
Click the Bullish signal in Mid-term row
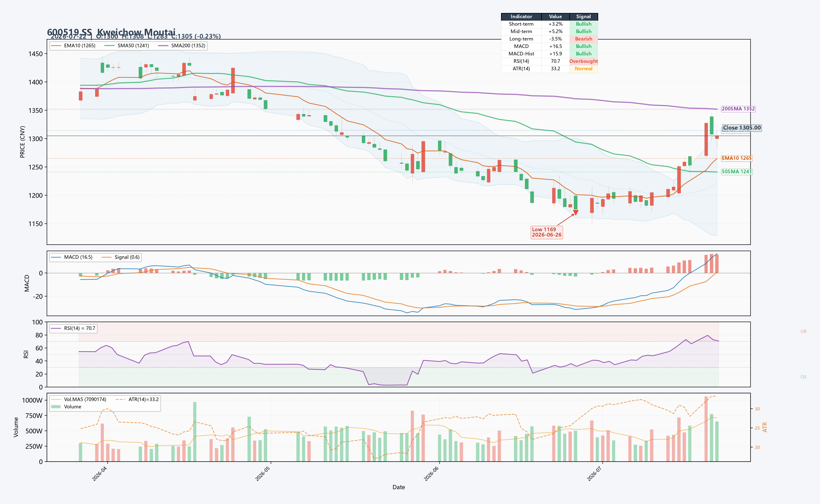pyautogui.click(x=583, y=31)
